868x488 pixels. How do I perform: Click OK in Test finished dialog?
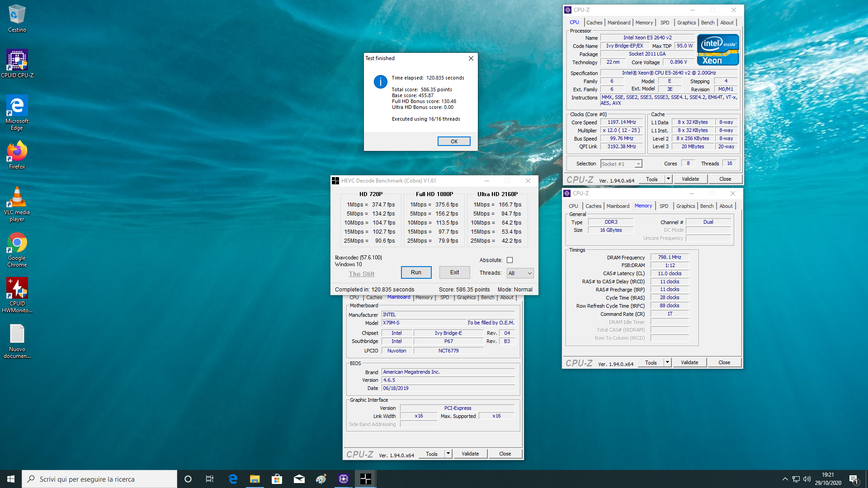click(x=454, y=141)
